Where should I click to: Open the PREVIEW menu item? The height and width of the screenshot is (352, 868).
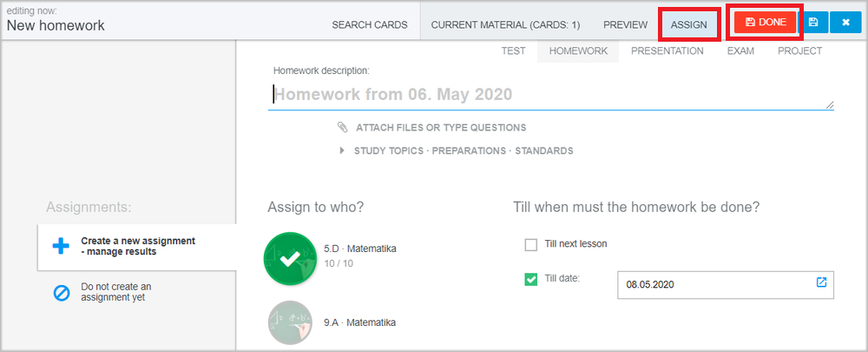point(625,25)
